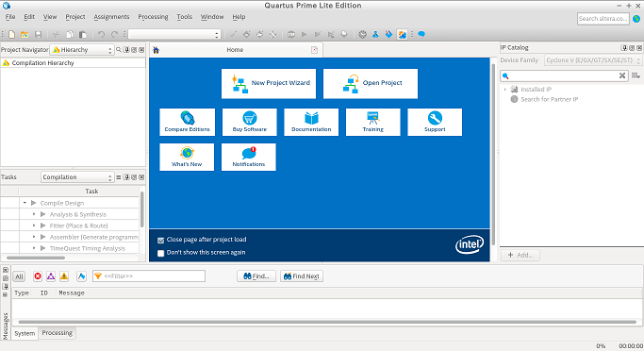Click the Compare Editions tile
This screenshot has width=644, height=351.
pyautogui.click(x=188, y=122)
